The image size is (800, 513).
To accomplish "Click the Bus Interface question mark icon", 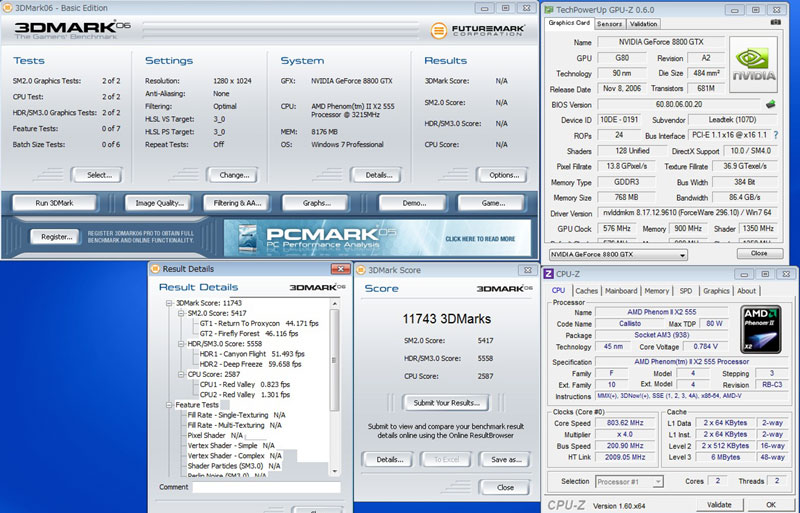I will (776, 135).
